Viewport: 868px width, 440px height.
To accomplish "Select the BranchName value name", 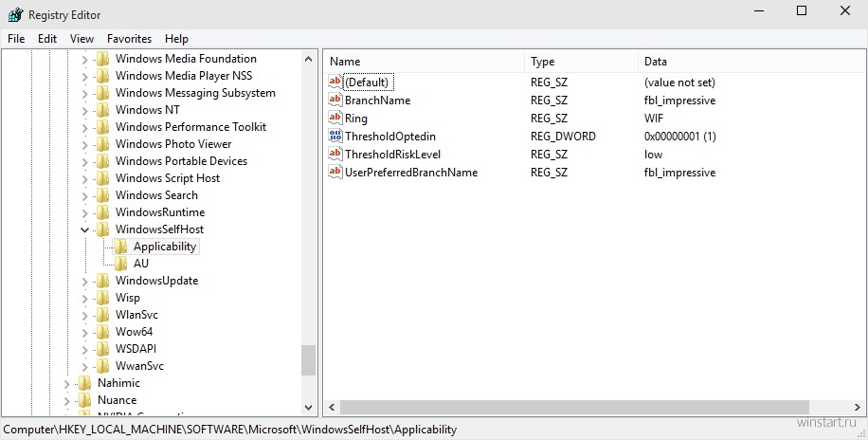I will pyautogui.click(x=377, y=101).
